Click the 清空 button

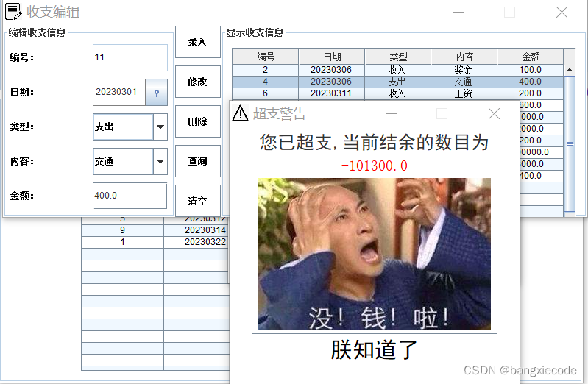coord(198,200)
